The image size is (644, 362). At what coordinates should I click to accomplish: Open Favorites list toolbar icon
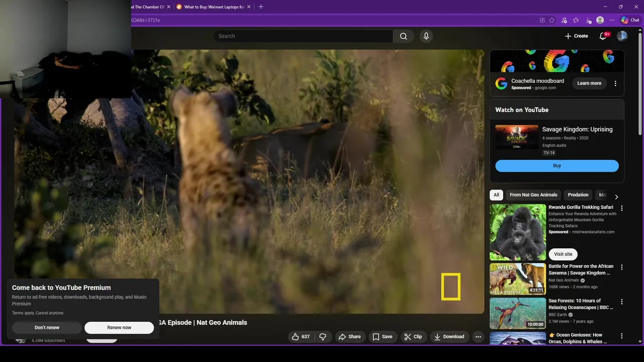[x=576, y=20]
